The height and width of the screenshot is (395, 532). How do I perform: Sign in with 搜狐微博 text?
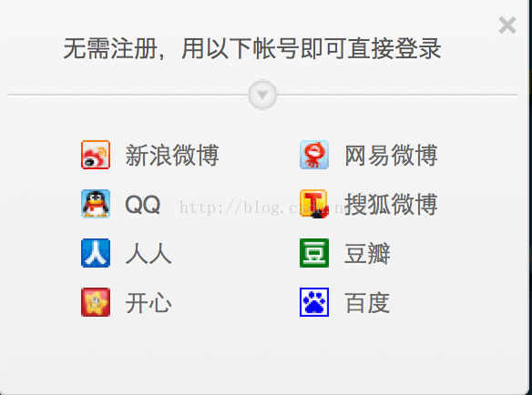click(391, 205)
